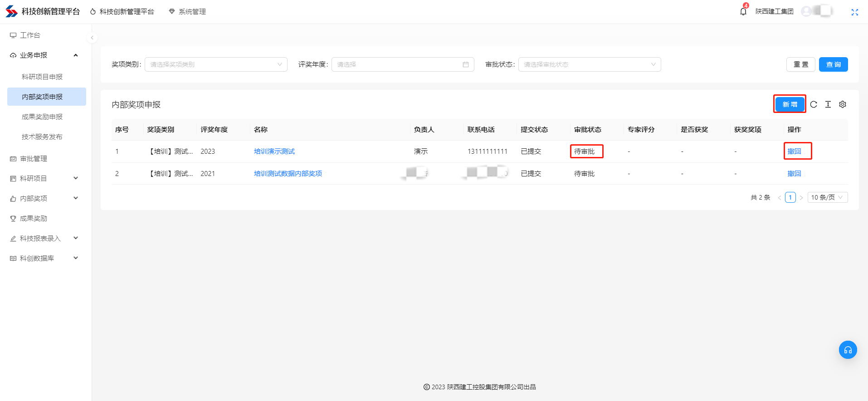Click the 查询 search button
The height and width of the screenshot is (401, 868).
point(833,64)
